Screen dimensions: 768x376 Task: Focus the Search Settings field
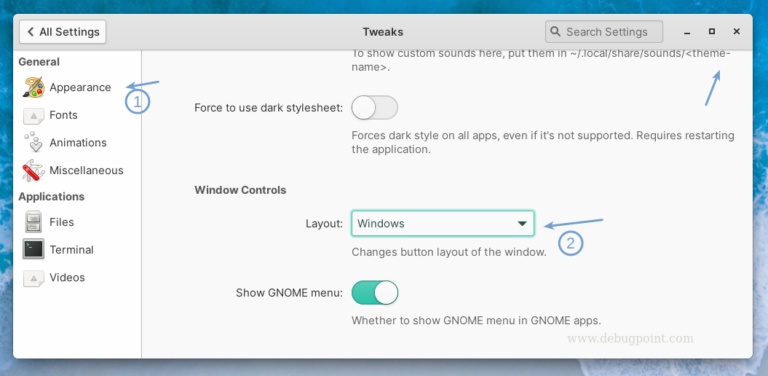(604, 32)
